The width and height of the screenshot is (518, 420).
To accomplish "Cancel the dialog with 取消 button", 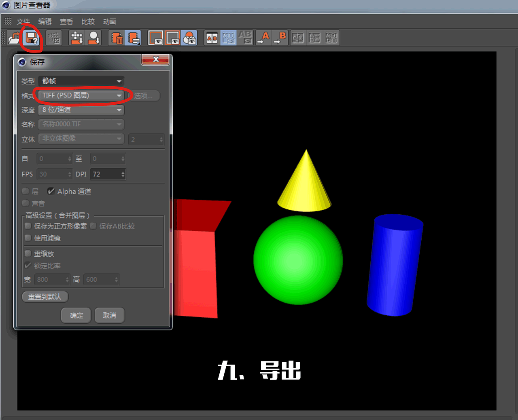I will pos(109,315).
